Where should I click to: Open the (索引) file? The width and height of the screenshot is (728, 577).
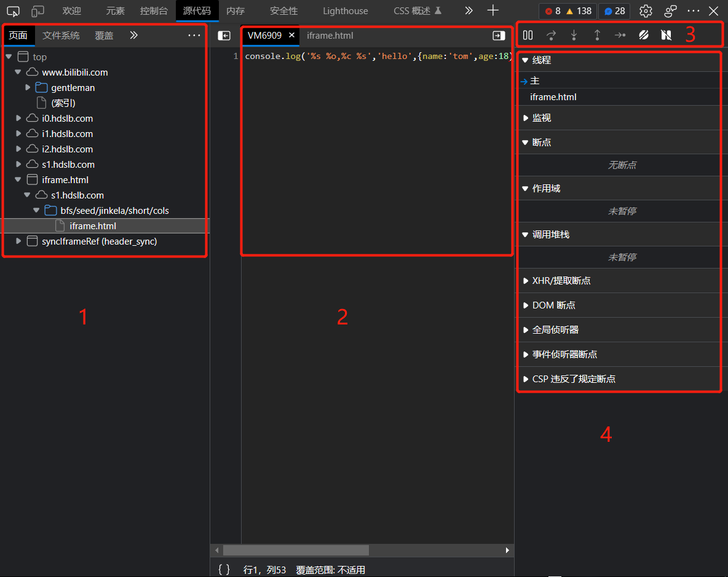click(x=63, y=103)
